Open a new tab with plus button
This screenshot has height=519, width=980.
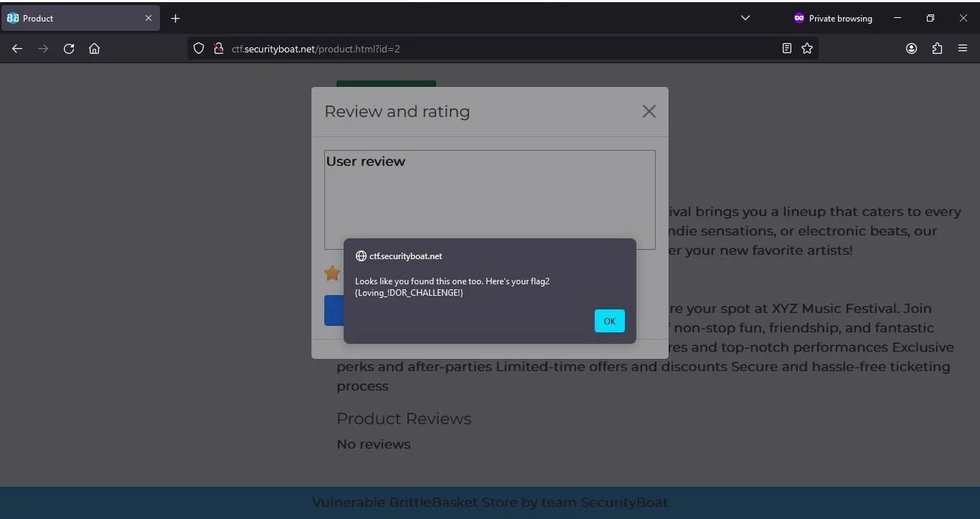(x=176, y=18)
